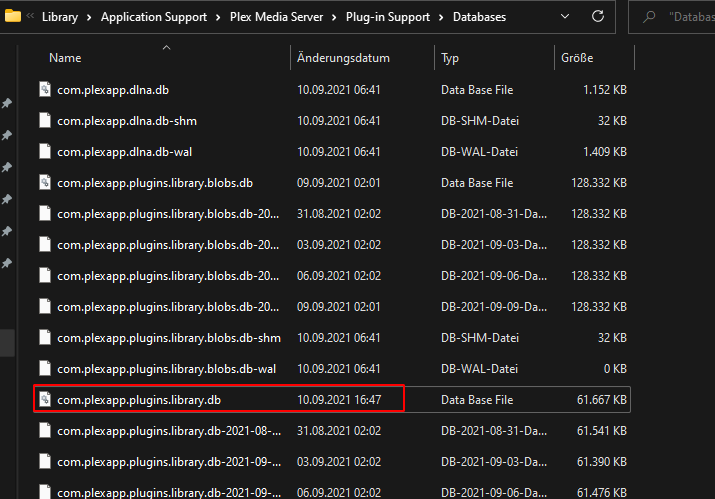Click the second pin icon in the sidebar
Screen dimensions: 715x499
point(6,135)
